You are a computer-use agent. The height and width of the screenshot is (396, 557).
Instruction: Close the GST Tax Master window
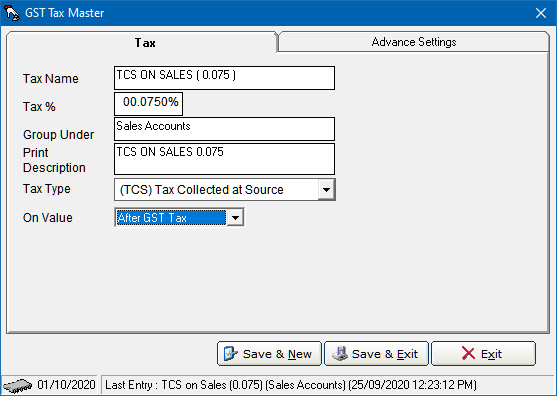pyautogui.click(x=541, y=13)
